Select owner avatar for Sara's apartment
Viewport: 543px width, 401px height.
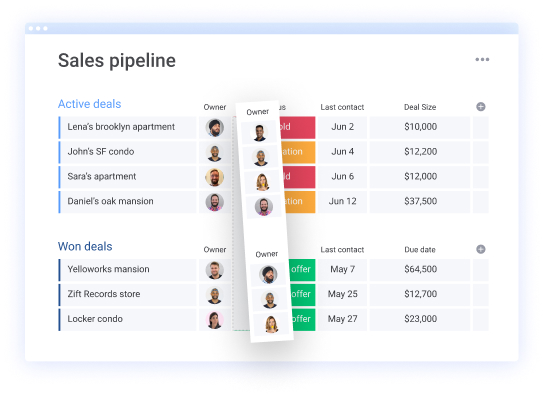tap(214, 177)
